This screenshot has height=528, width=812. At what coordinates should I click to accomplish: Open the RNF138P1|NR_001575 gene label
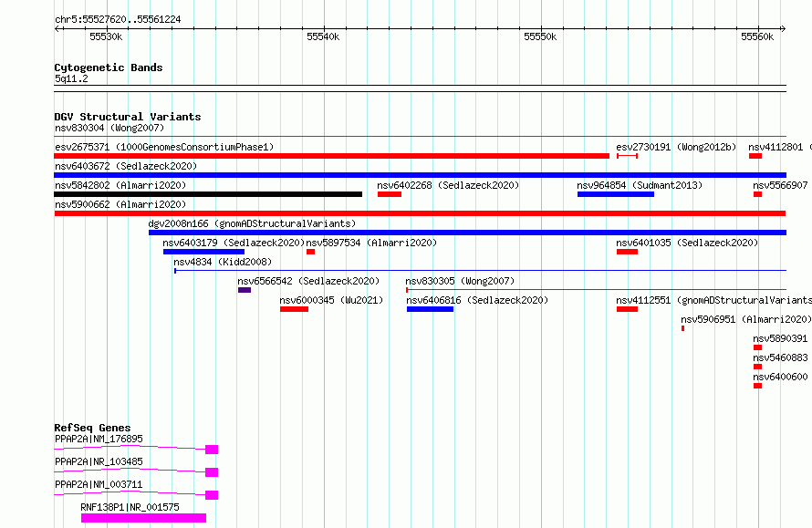pyautogui.click(x=130, y=507)
